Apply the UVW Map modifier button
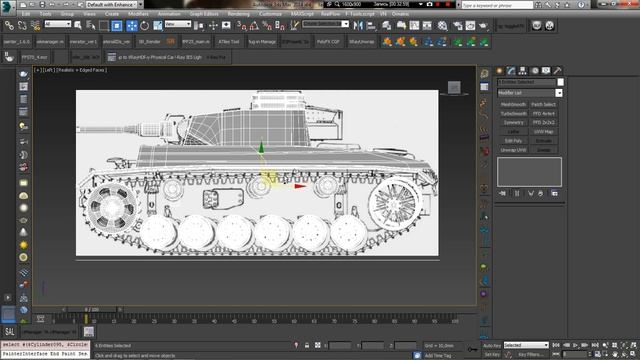The width and height of the screenshot is (640, 360). [544, 132]
